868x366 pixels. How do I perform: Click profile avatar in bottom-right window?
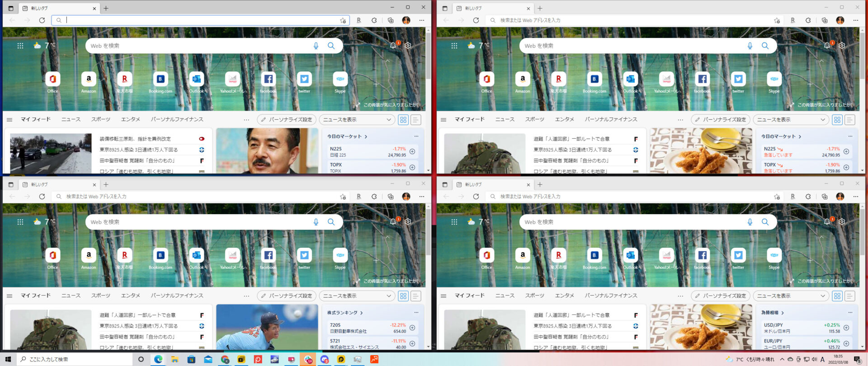(x=840, y=197)
